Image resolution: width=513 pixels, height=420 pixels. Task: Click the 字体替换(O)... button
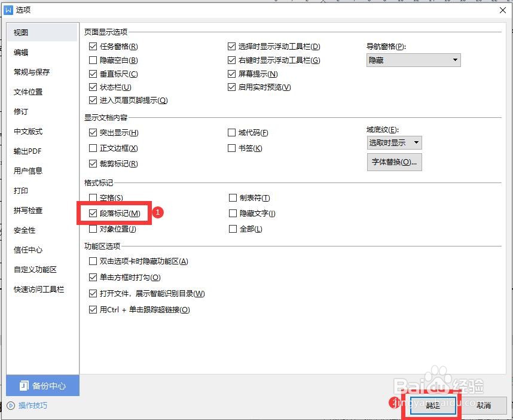(394, 162)
